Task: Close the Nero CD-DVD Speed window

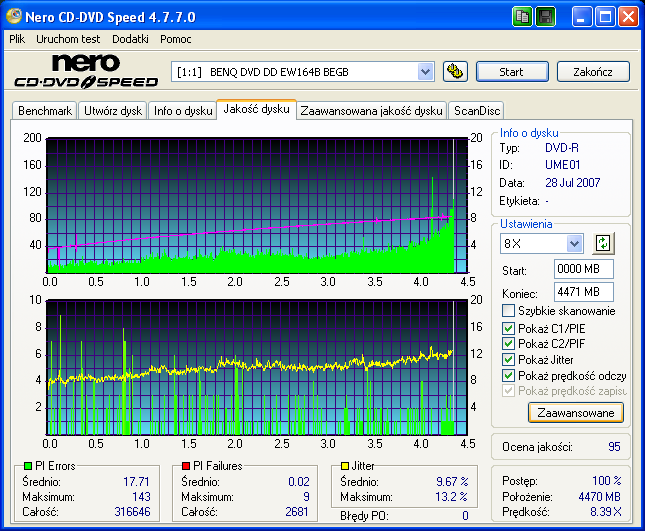Action: (628, 17)
